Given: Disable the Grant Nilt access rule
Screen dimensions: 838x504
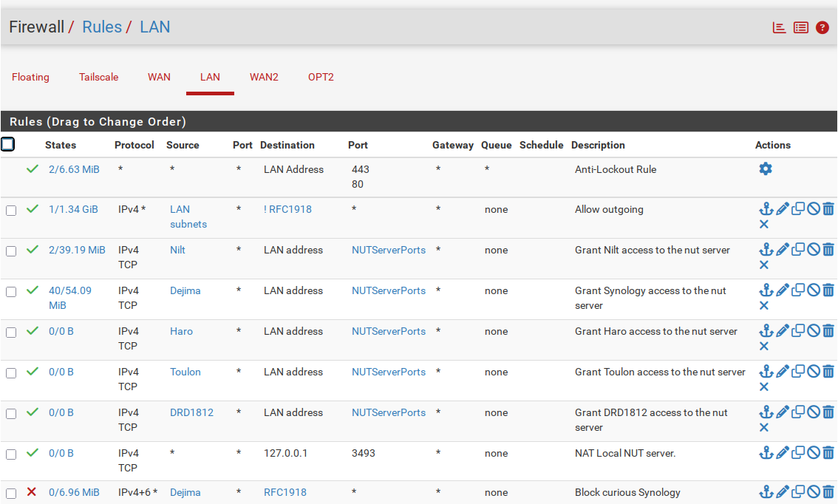Looking at the screenshot, I should pyautogui.click(x=814, y=250).
